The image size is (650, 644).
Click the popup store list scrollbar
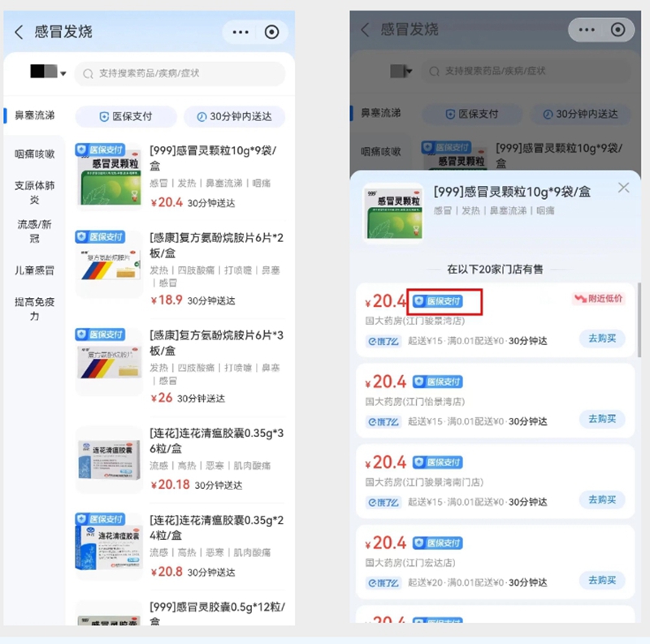pos(639,319)
